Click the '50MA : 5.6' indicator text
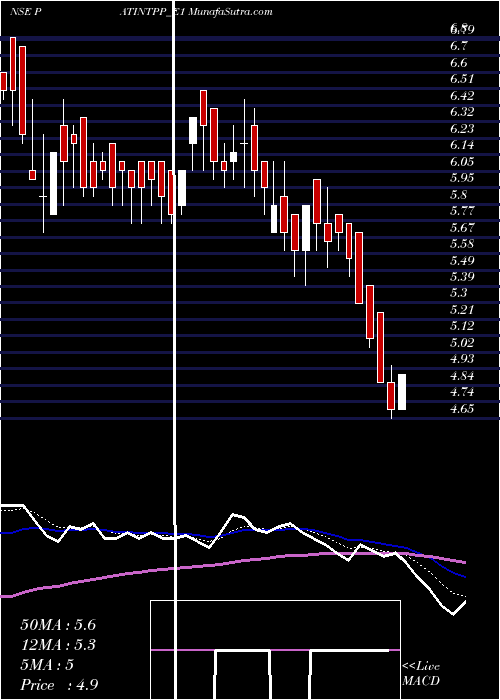The height and width of the screenshot is (700, 500). coord(58,625)
